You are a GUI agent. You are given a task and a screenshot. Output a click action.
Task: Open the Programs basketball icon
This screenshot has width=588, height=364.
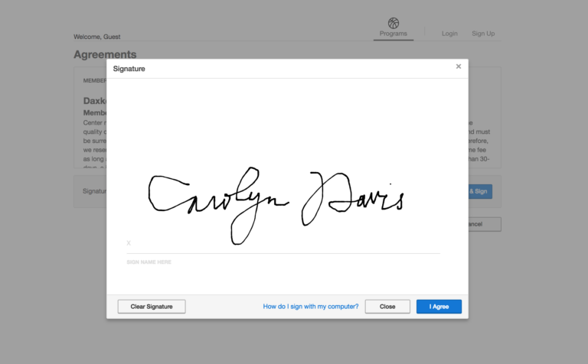coord(394,23)
